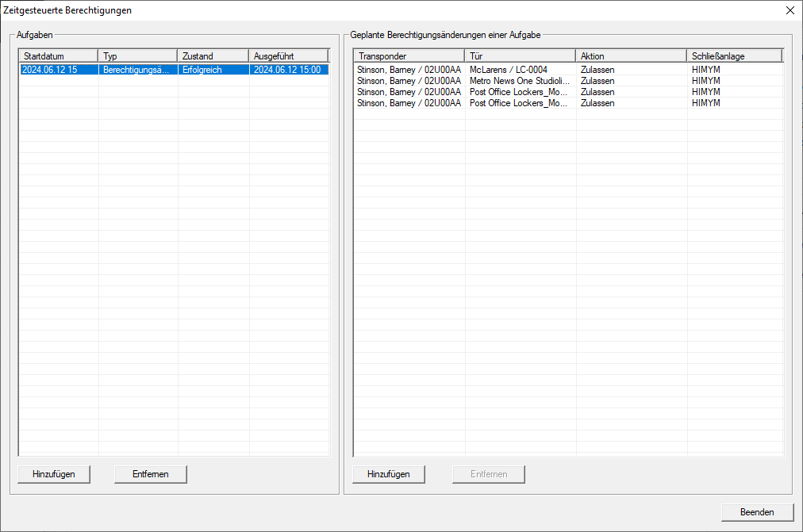Click the Schließanlage column header
This screenshot has height=532, width=803.
tap(734, 56)
